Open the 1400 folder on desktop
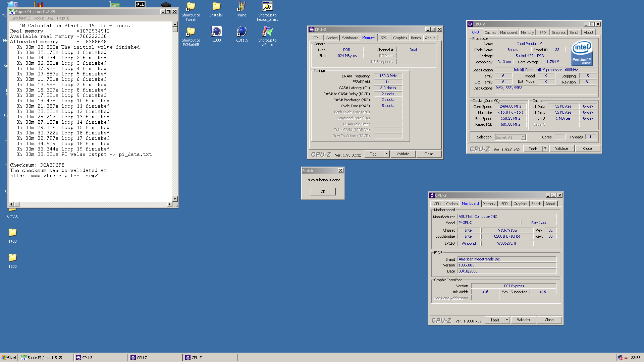The image size is (644, 362). (x=12, y=236)
